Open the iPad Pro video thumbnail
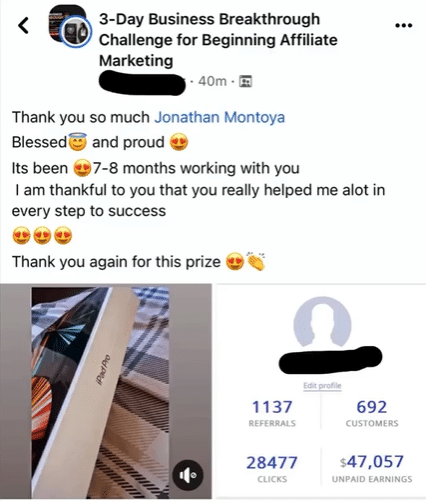The width and height of the screenshot is (426, 502). click(106, 392)
